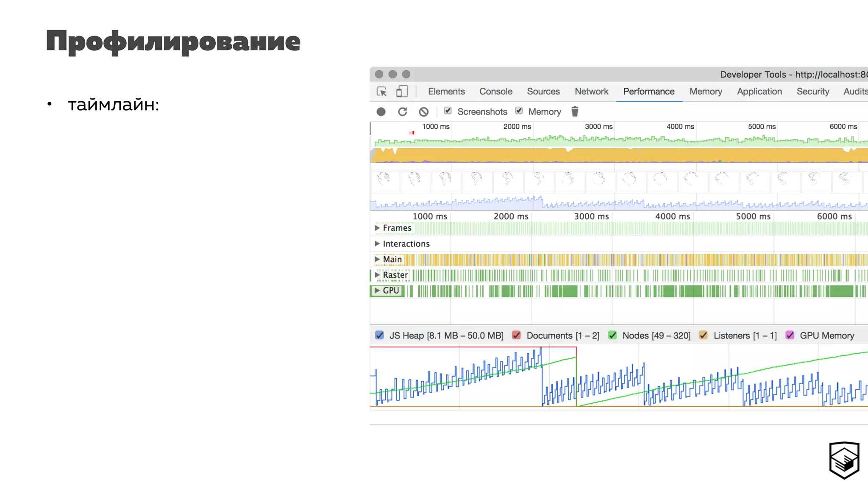Activate the inspect element picker icon
Viewport: 868px width, 488px height.
pos(381,91)
